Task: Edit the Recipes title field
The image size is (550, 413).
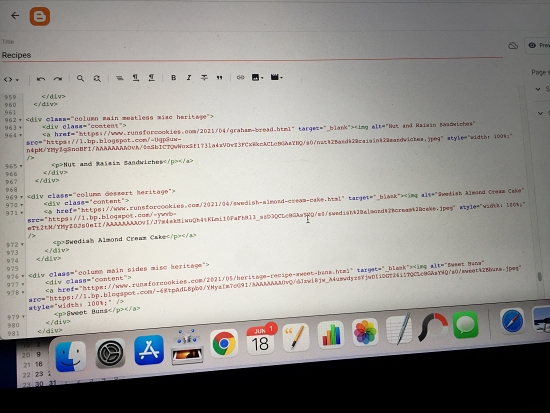Action: tap(252, 55)
